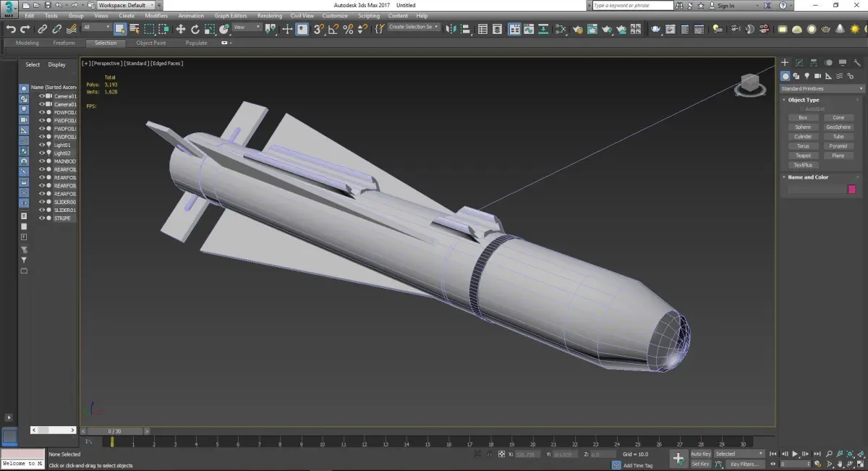
Task: Activate the Select and Scale tool
Action: (x=209, y=29)
